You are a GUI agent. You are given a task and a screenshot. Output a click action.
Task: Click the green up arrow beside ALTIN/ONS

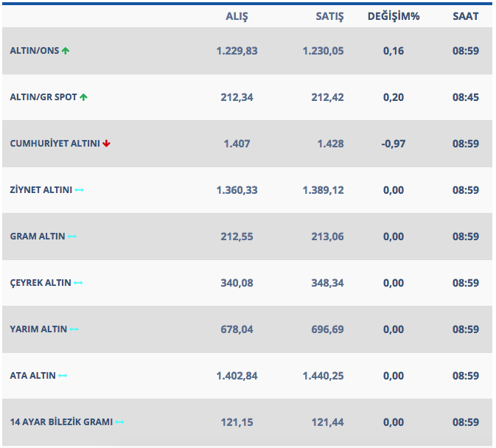click(66, 51)
